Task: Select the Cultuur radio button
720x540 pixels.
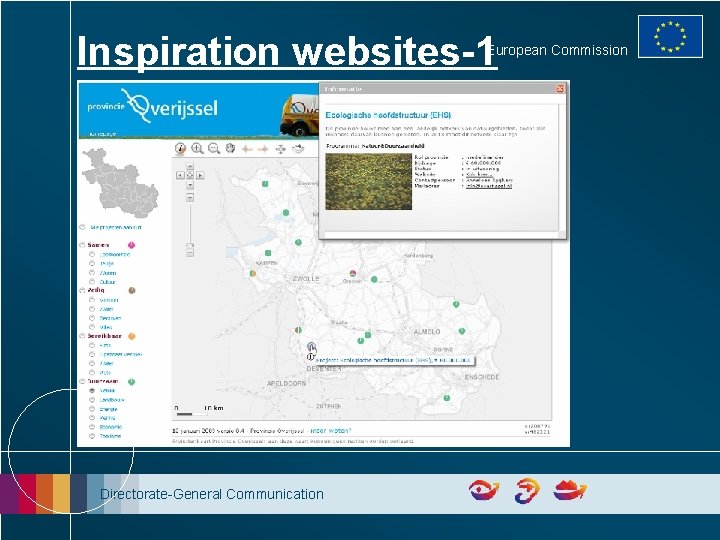Action: pos(92,281)
